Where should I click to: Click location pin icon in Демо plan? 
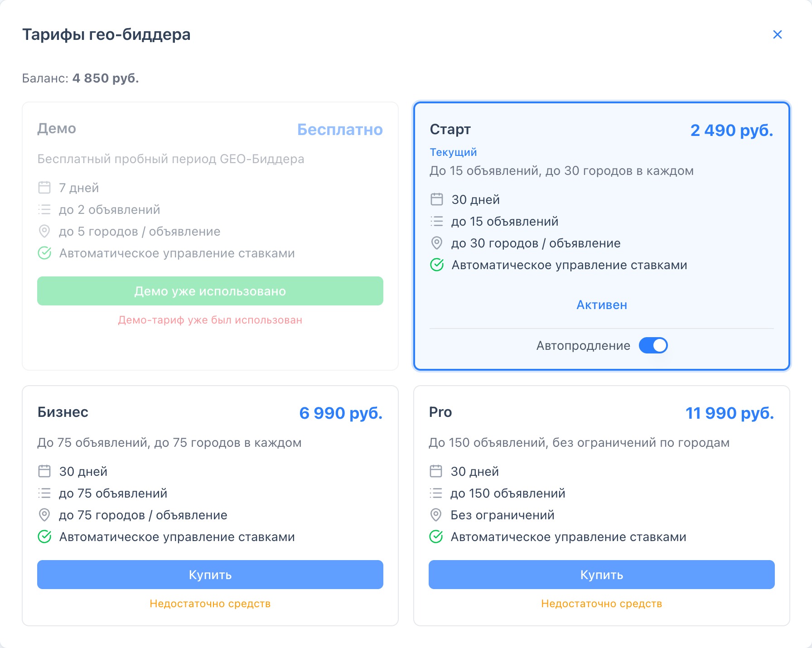(x=44, y=231)
